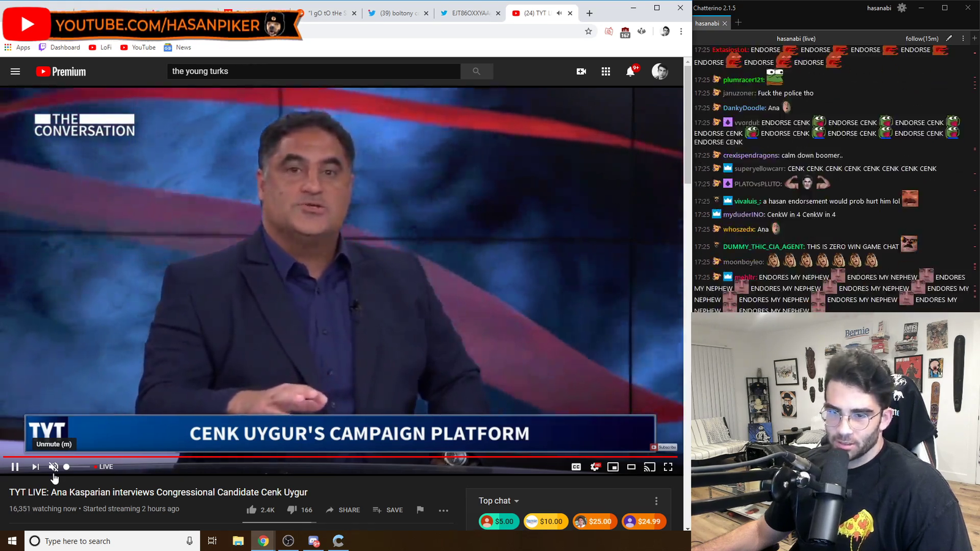Add a new Chatterino tab
This screenshot has width=980, height=551.
click(738, 23)
